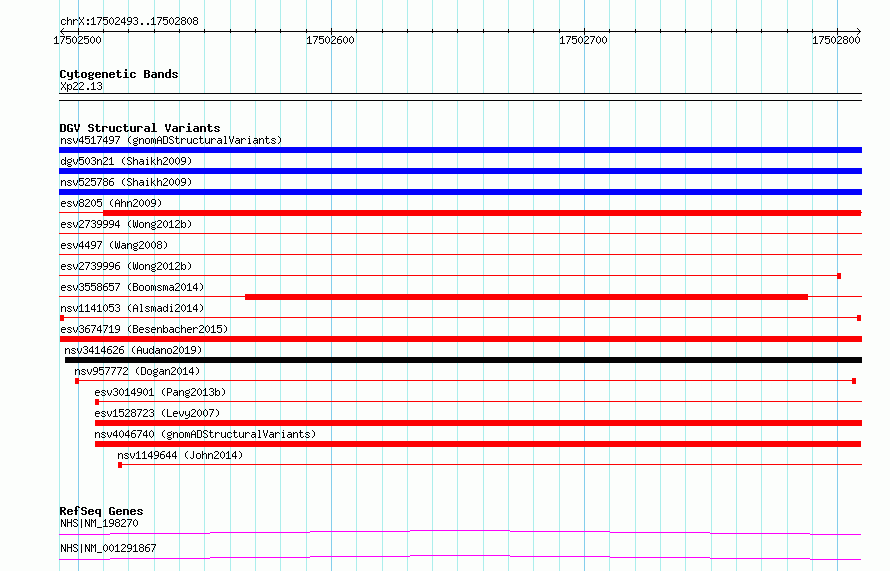890x571 pixels.
Task: Click the blue bar under dgv503n21
Action: click(x=460, y=171)
